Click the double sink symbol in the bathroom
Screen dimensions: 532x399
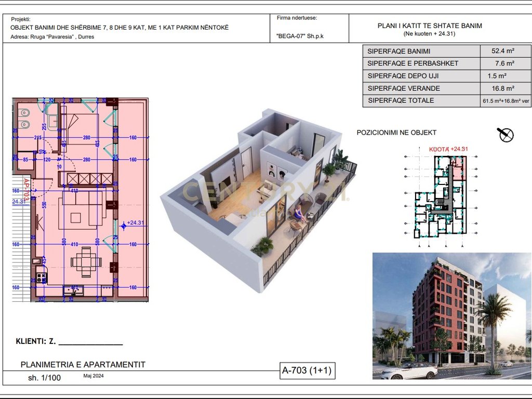pyautogui.click(x=24, y=119)
